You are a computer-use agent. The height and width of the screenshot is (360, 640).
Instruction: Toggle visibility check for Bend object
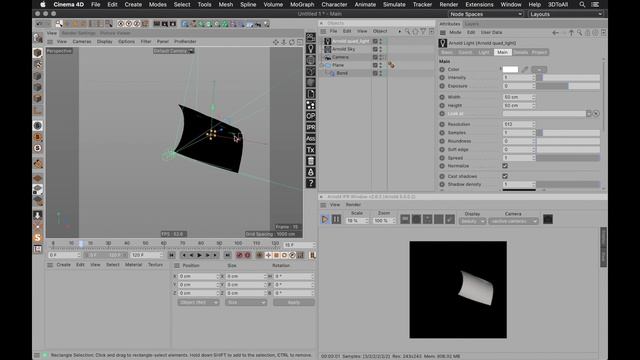pyautogui.click(x=375, y=73)
